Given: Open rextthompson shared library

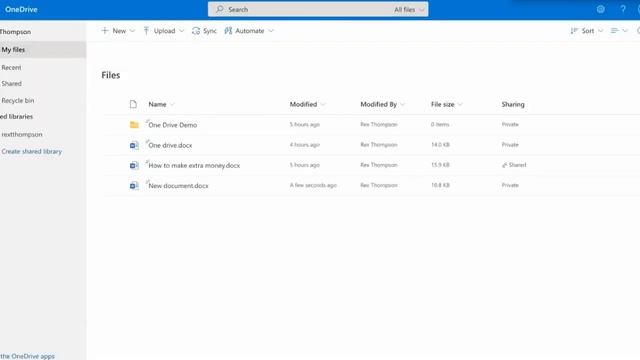Looking at the screenshot, I should [x=22, y=134].
